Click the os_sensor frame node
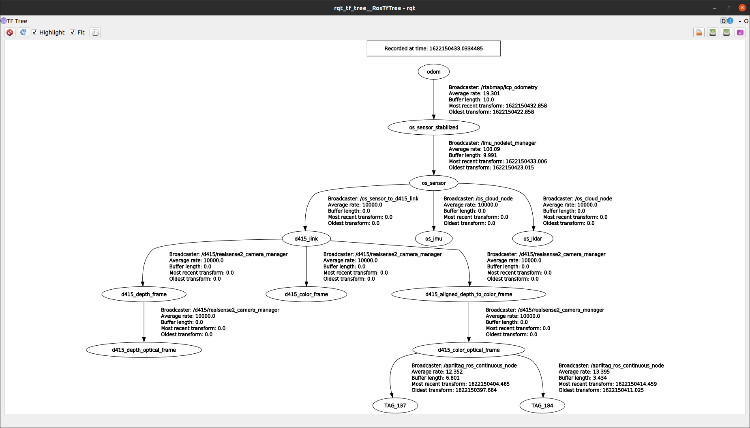This screenshot has height=428, width=750. click(x=433, y=183)
